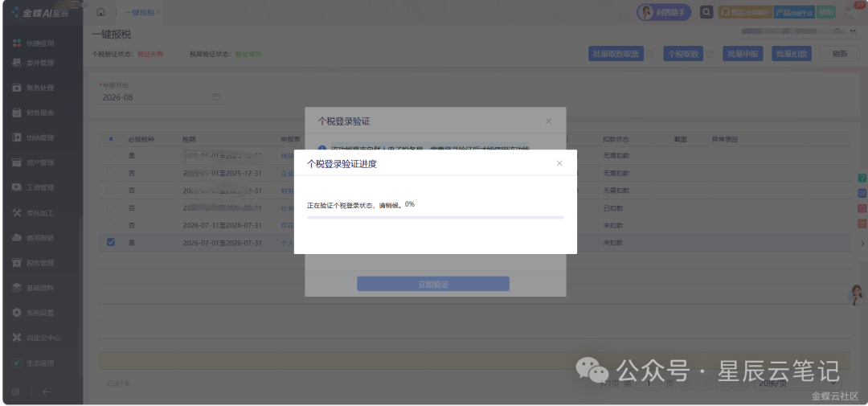The height and width of the screenshot is (406, 868).
Task: Close the 个税登录验证 dialog
Action: 549,121
